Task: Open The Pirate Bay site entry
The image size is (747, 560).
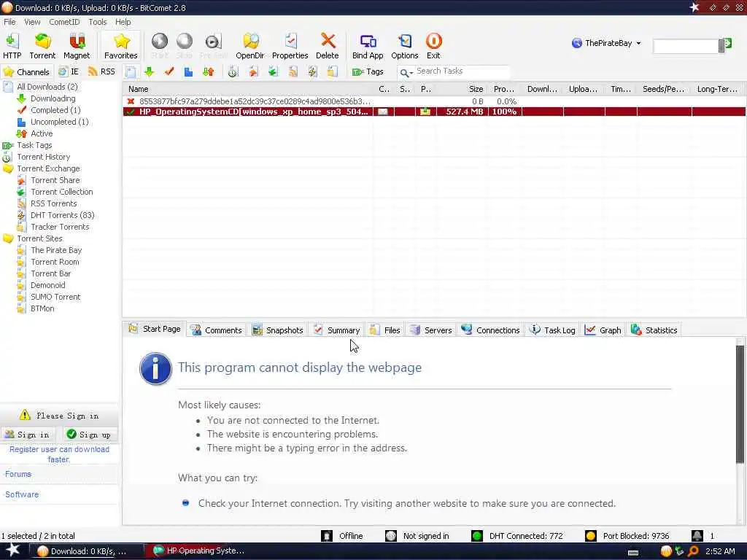Action: pyautogui.click(x=56, y=251)
